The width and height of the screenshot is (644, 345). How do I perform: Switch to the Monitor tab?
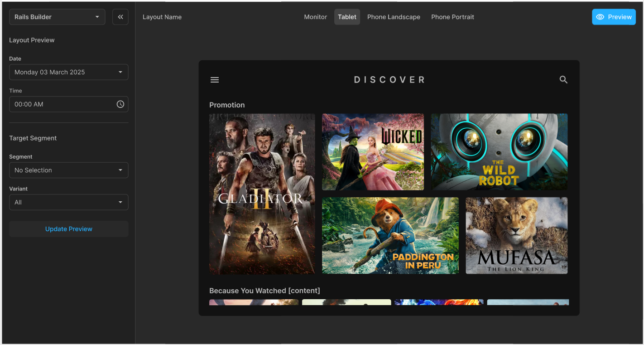pyautogui.click(x=315, y=17)
